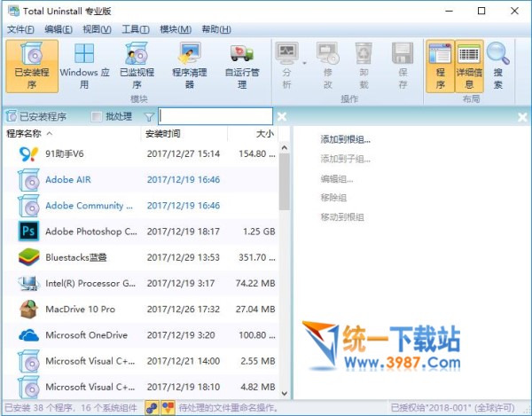
Task: Click the 已安装程序 panel header icon
Action: [x=12, y=116]
